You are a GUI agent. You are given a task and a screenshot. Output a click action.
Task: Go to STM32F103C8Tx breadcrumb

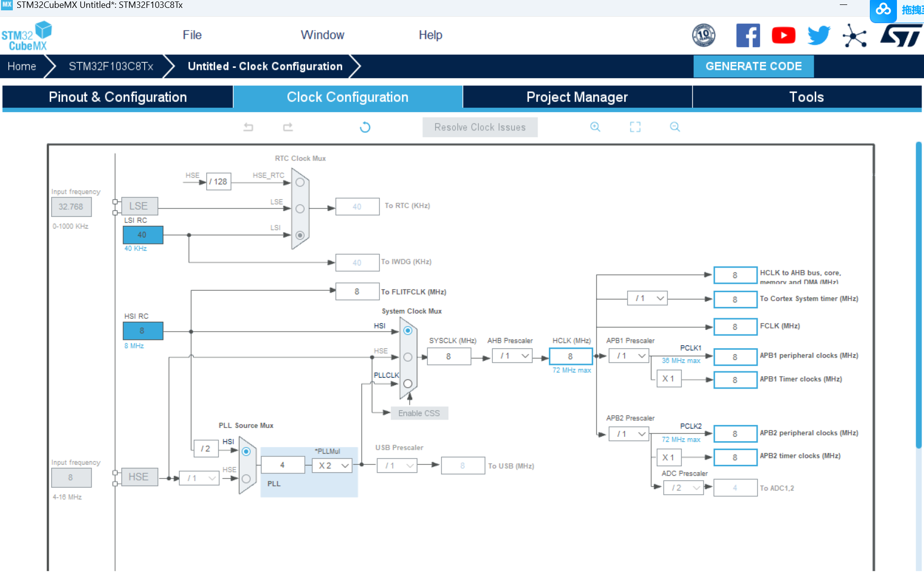[111, 66]
